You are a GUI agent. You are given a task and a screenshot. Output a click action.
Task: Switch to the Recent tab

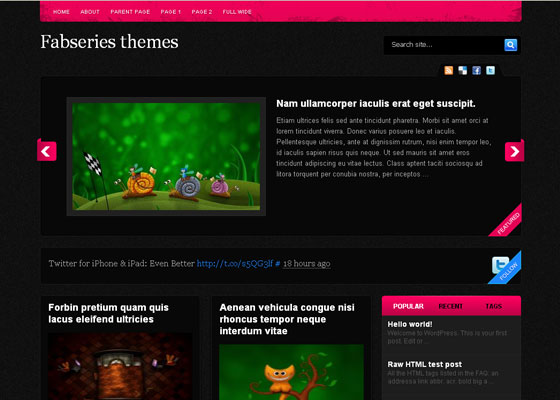450,306
